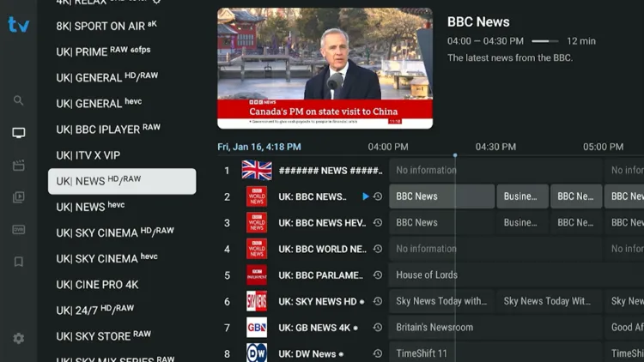Open the Movies clapperboard icon
This screenshot has height=362, width=644.
point(19,165)
